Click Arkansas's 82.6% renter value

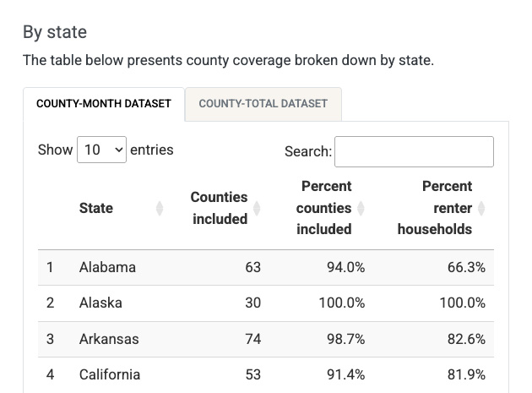464,339
